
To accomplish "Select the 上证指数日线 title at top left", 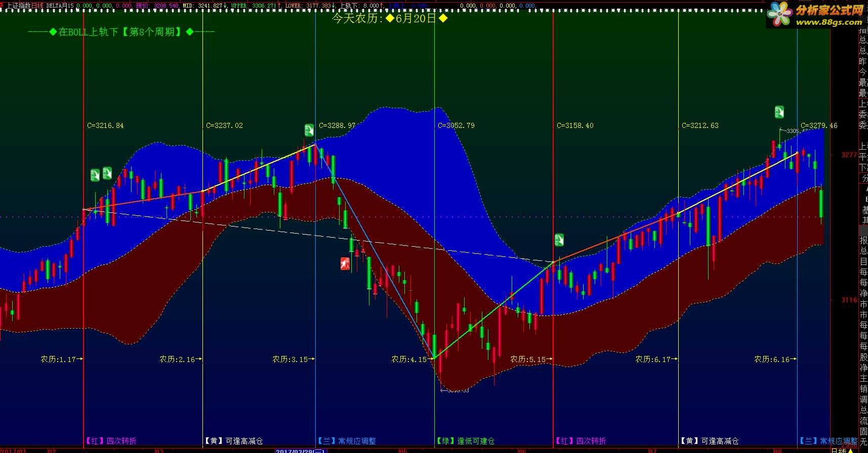I will point(24,6).
